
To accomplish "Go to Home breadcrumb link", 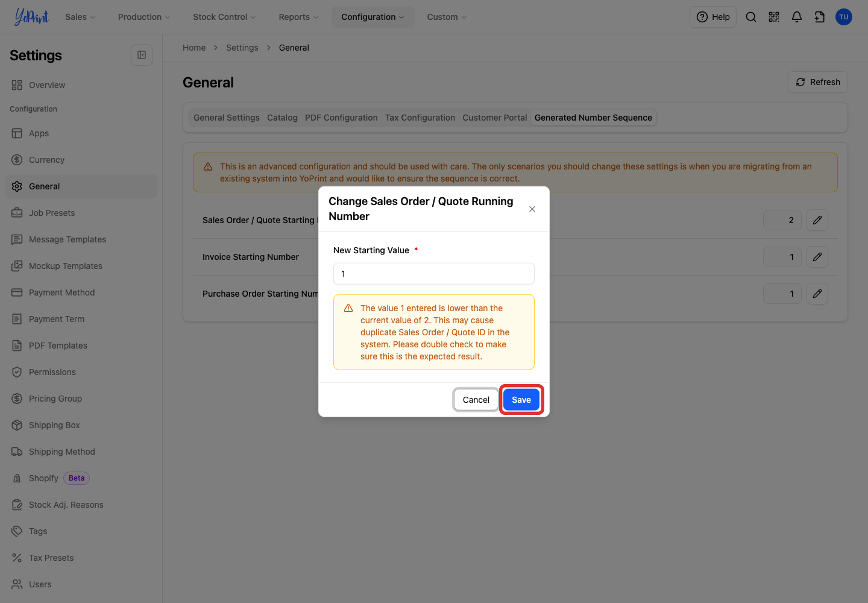I will [194, 48].
